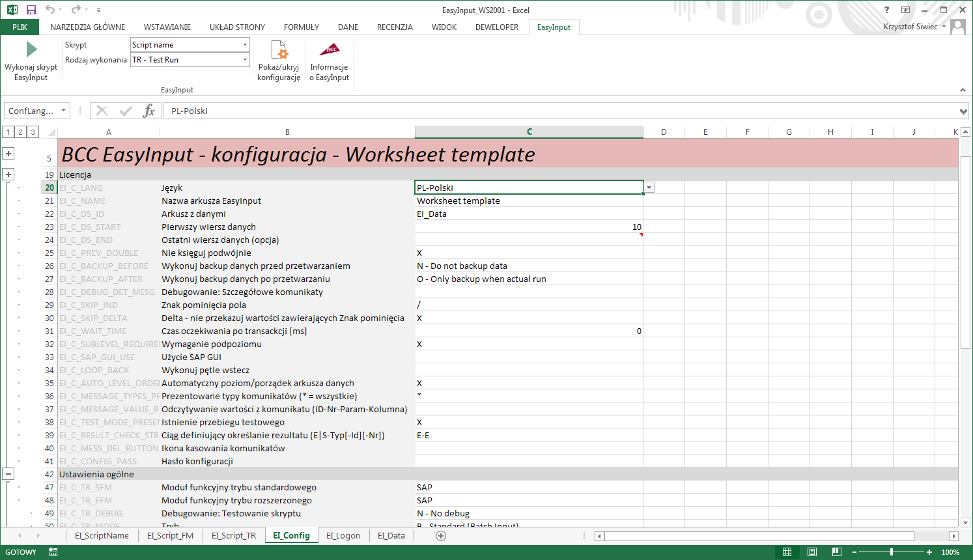The height and width of the screenshot is (560, 973).
Task: Switch to Normal view in status bar
Action: (787, 552)
